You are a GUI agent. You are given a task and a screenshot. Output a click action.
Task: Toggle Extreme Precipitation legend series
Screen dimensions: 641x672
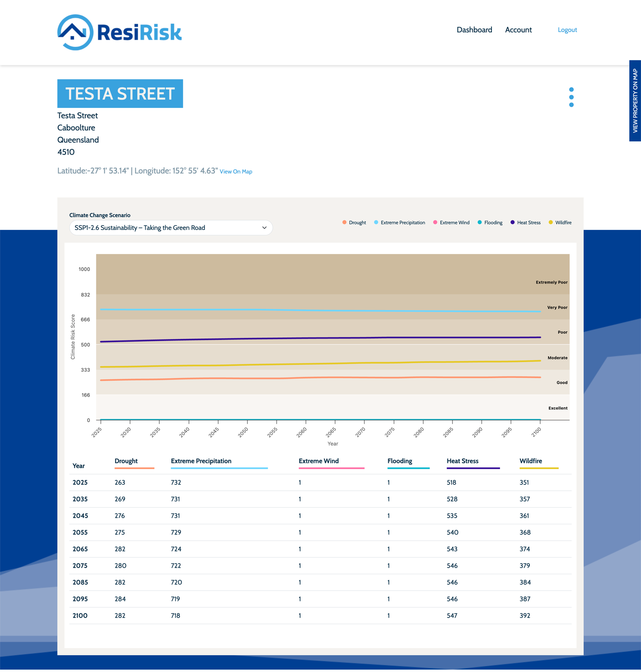[399, 223]
